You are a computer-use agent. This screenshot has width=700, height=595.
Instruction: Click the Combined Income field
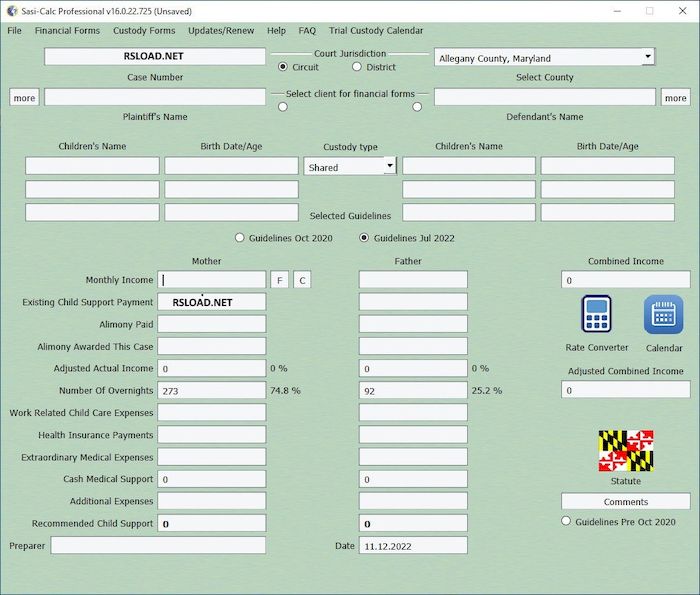[625, 279]
